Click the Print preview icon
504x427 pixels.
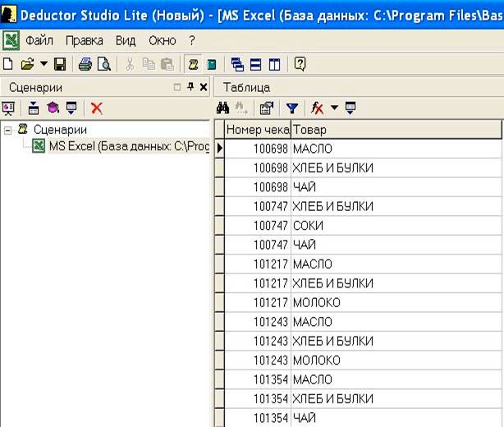(103, 64)
